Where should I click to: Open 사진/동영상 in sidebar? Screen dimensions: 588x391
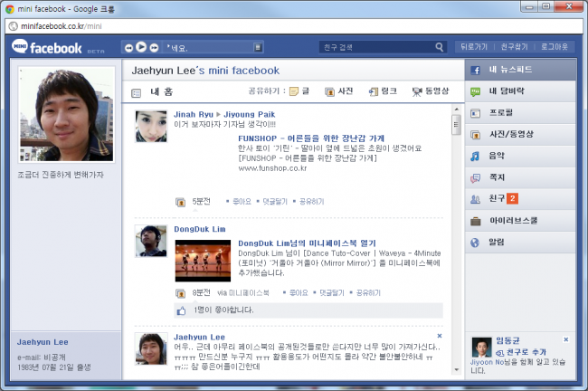click(x=520, y=134)
